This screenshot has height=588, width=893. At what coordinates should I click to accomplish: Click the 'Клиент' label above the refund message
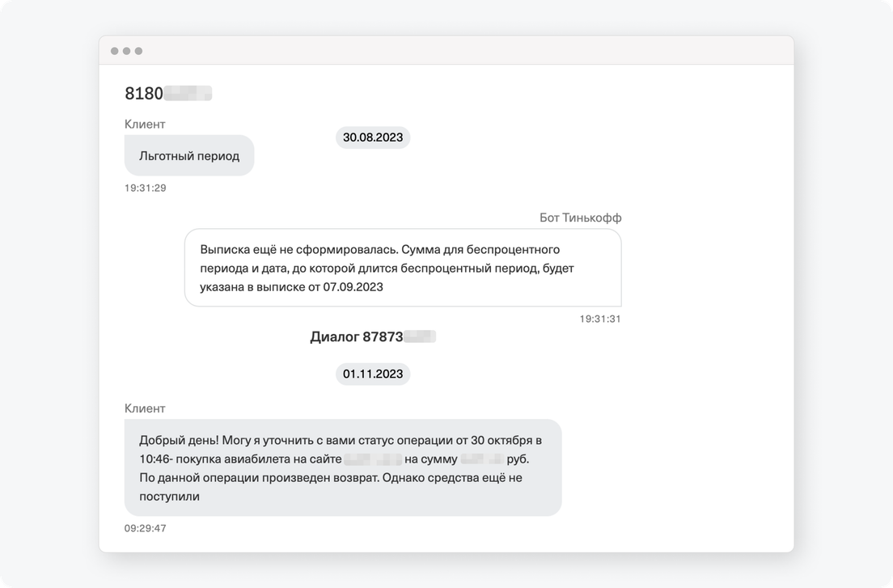pyautogui.click(x=145, y=408)
